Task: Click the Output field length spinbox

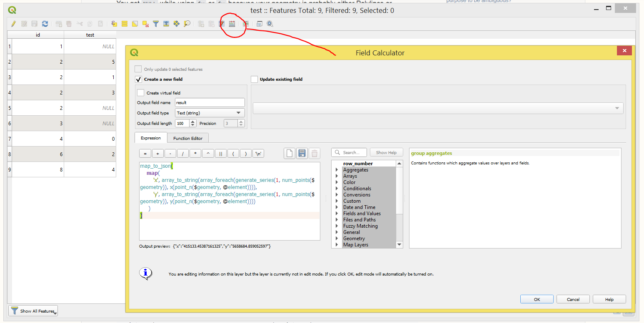Action: coord(185,123)
